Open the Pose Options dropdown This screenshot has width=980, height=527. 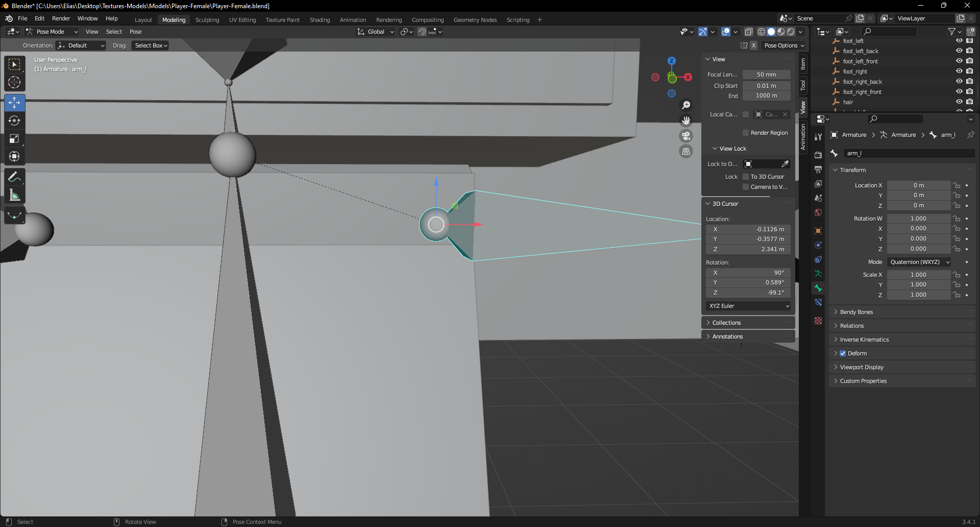click(x=784, y=45)
